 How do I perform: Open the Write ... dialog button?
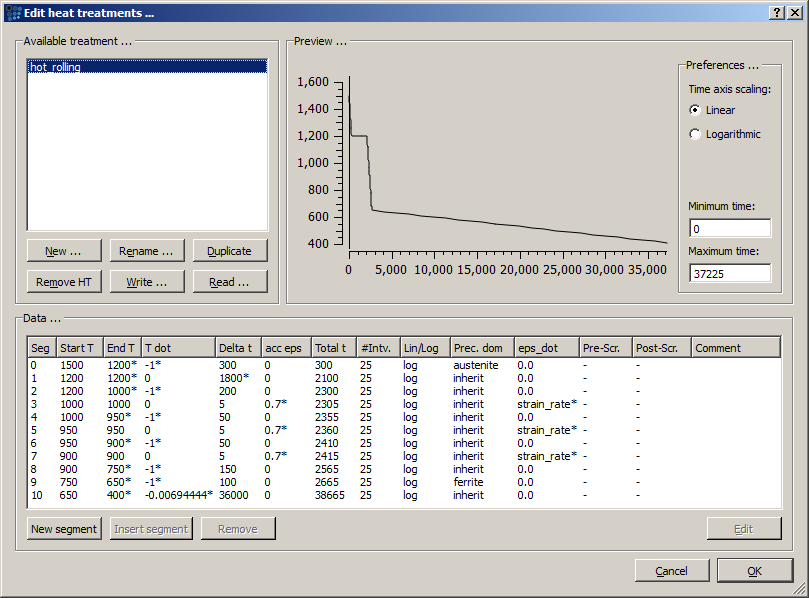146,282
